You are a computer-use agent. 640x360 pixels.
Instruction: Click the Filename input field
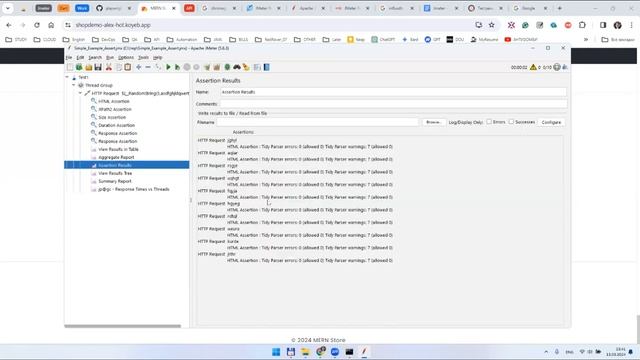[x=318, y=122]
